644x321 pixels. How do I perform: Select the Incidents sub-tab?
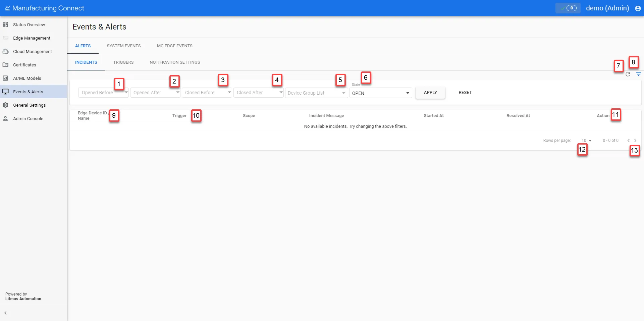click(86, 62)
